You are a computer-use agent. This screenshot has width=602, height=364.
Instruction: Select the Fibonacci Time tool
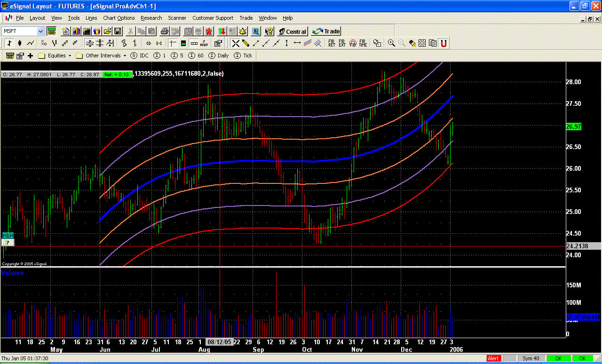pos(362,43)
